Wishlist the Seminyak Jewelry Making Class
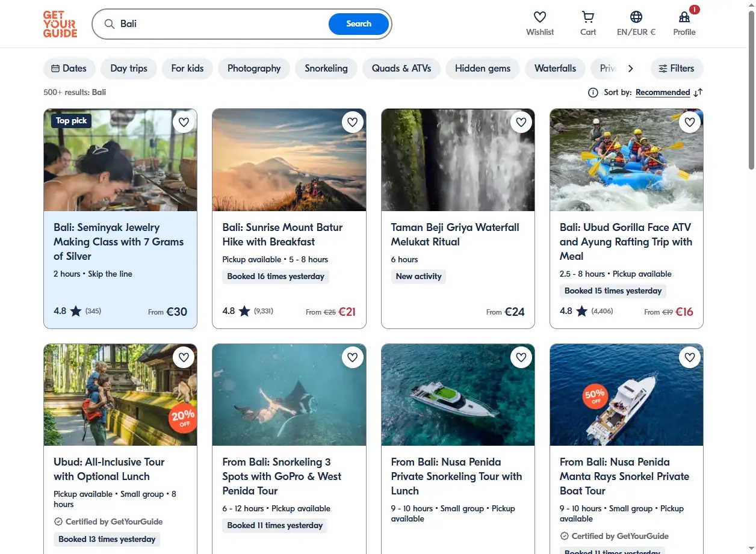The height and width of the screenshot is (554, 756). (184, 122)
